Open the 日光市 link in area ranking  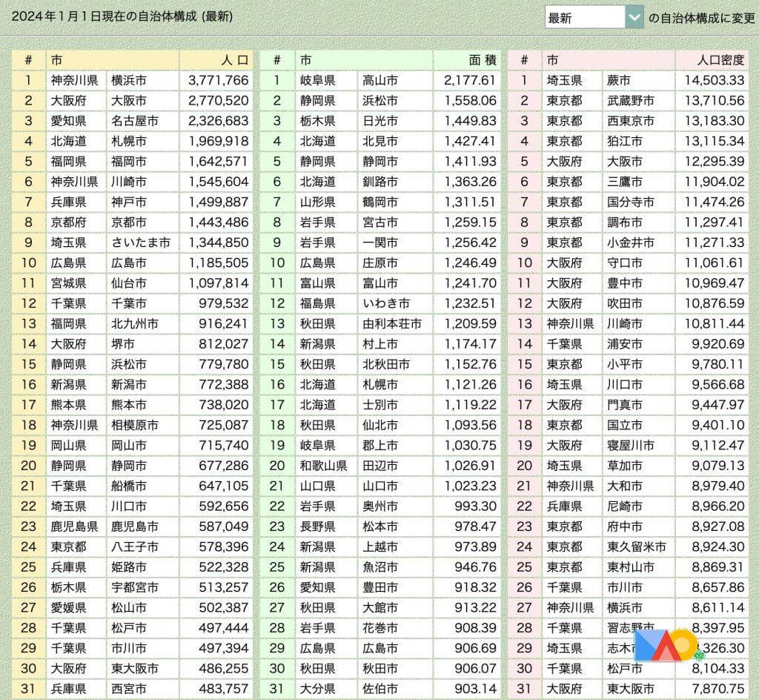(x=379, y=121)
